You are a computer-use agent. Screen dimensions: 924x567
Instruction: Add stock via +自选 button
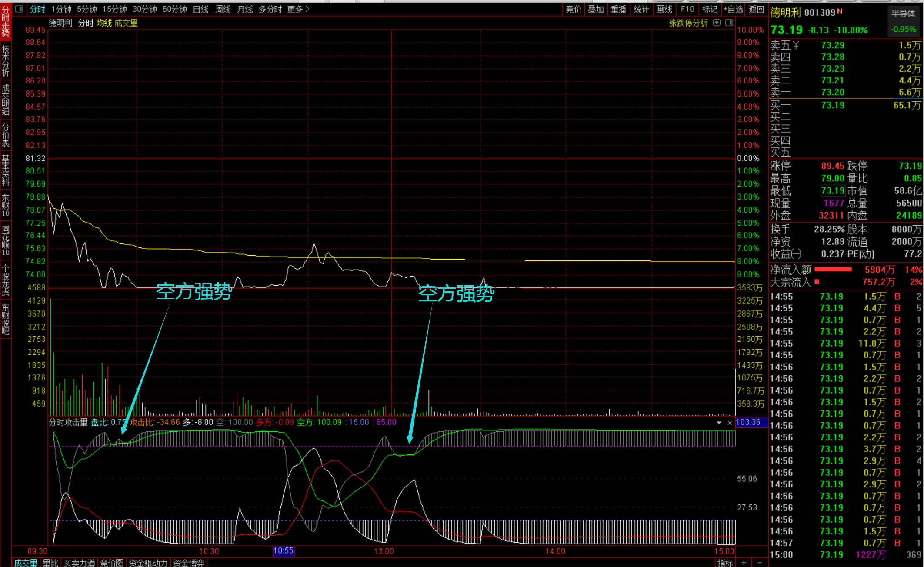tap(734, 9)
